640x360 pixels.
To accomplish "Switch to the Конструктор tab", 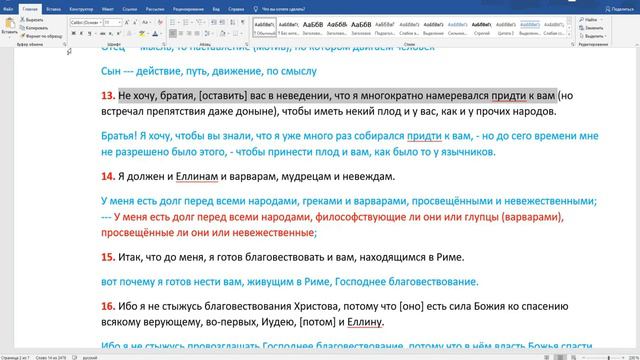I will pos(81,9).
